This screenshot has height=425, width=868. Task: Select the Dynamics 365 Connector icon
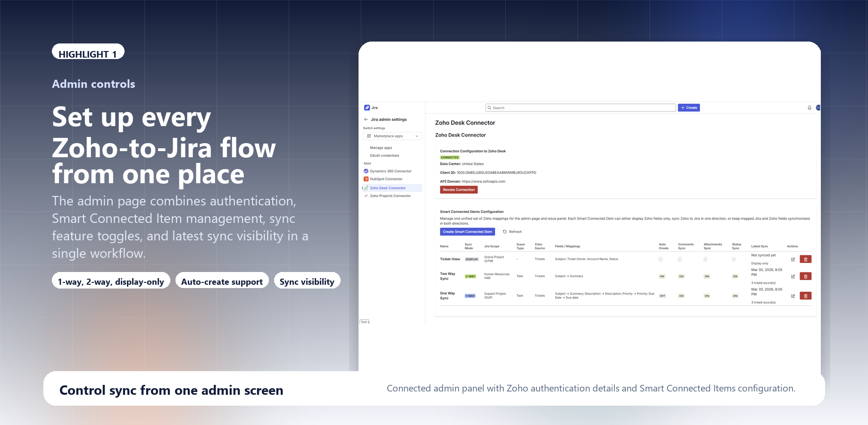coord(366,171)
